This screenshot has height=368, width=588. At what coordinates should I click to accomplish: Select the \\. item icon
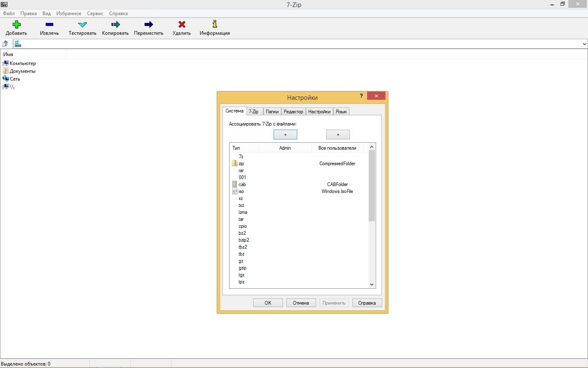pos(6,86)
